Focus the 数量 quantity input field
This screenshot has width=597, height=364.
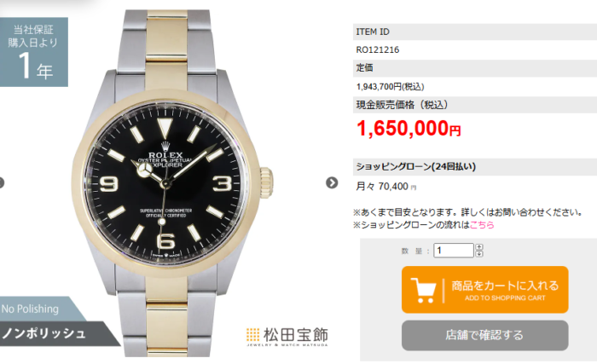[454, 250]
